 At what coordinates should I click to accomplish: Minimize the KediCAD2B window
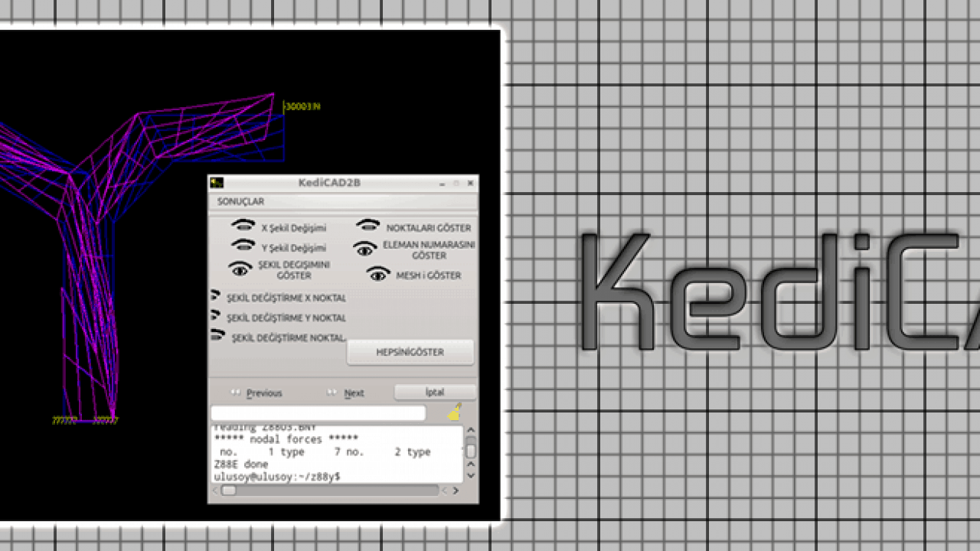tap(441, 183)
